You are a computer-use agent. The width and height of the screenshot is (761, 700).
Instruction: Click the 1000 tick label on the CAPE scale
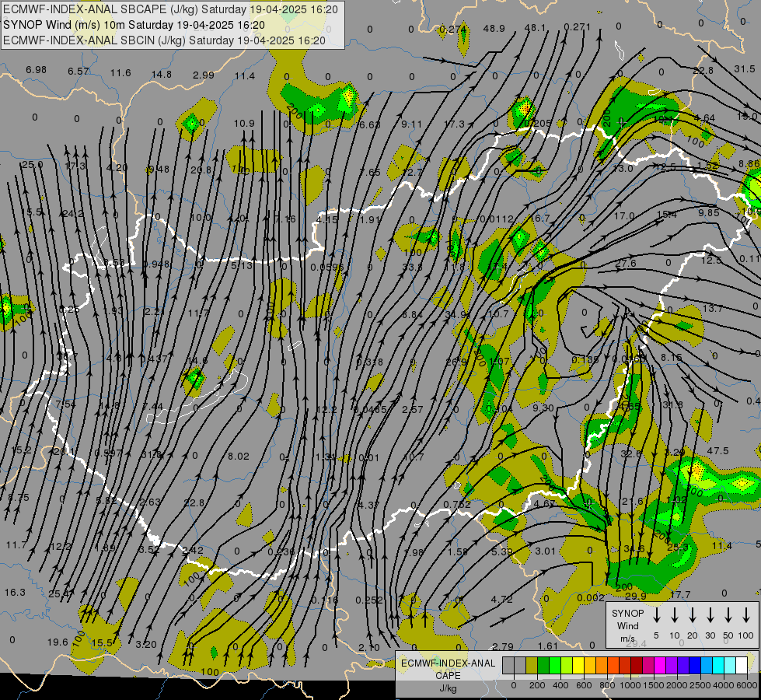(x=630, y=685)
